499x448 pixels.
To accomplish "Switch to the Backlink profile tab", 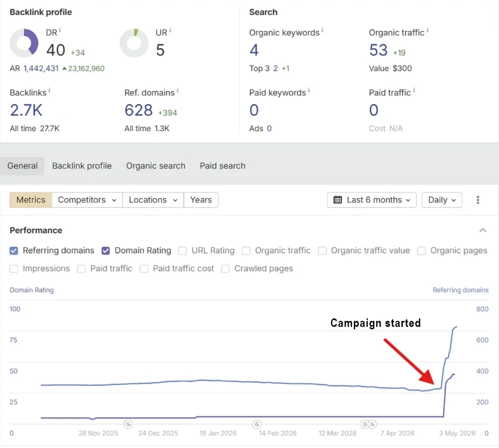I will point(82,166).
